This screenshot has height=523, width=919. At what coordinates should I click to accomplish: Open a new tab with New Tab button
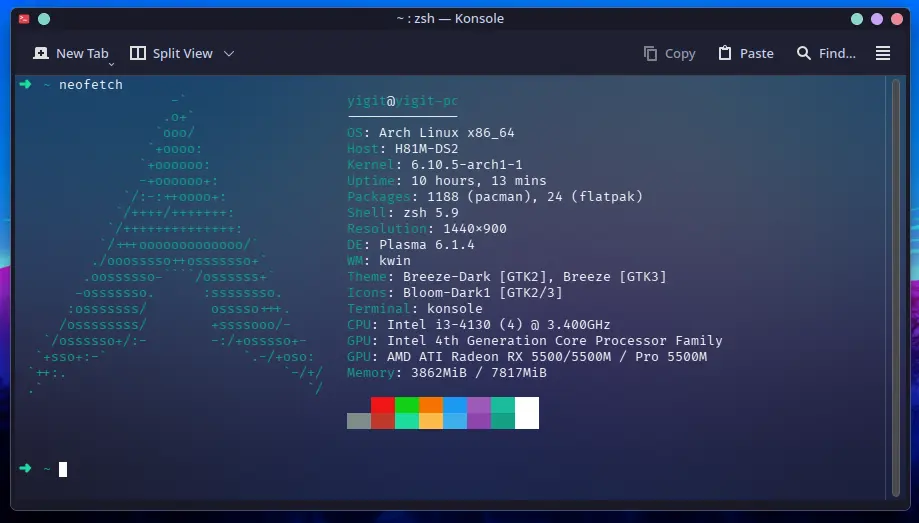click(x=70, y=53)
